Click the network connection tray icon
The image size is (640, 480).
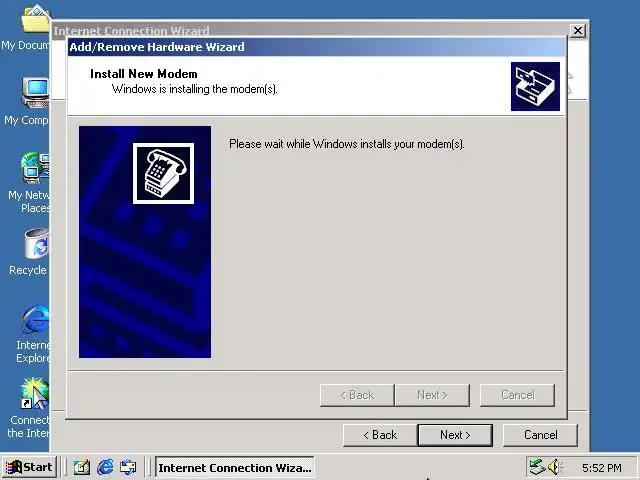[x=537, y=467]
